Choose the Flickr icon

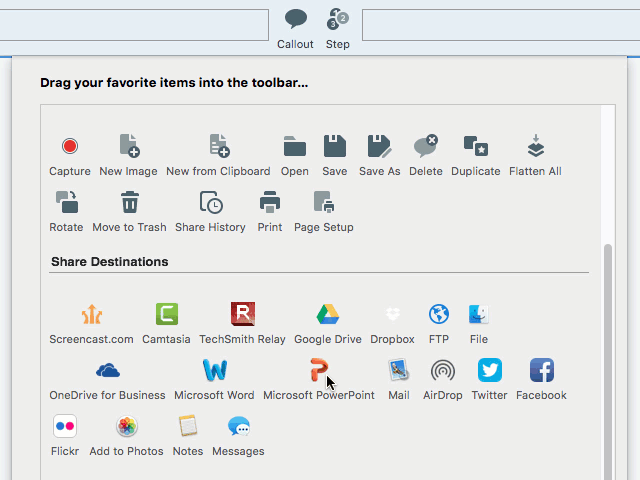(65, 426)
